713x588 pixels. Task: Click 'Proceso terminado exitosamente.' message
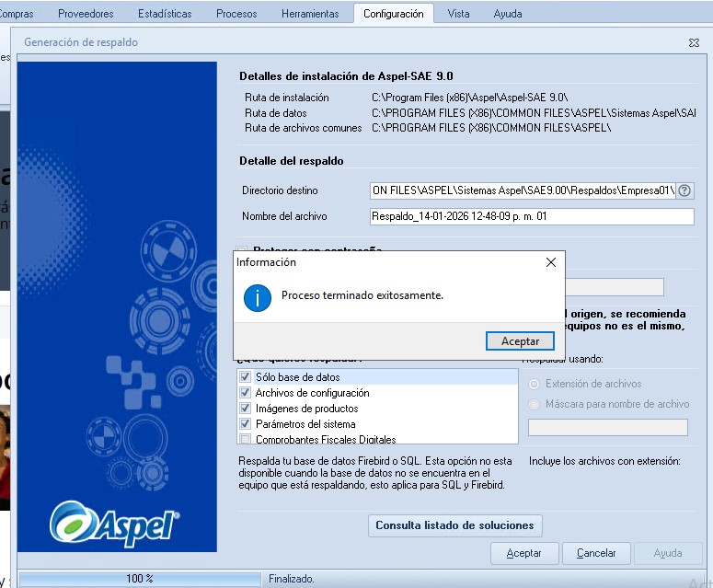(x=362, y=295)
